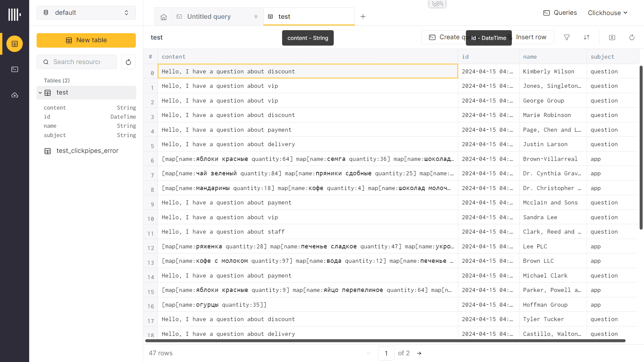This screenshot has width=644, height=362.
Task: Add a new tab with the plus icon
Action: tap(363, 16)
